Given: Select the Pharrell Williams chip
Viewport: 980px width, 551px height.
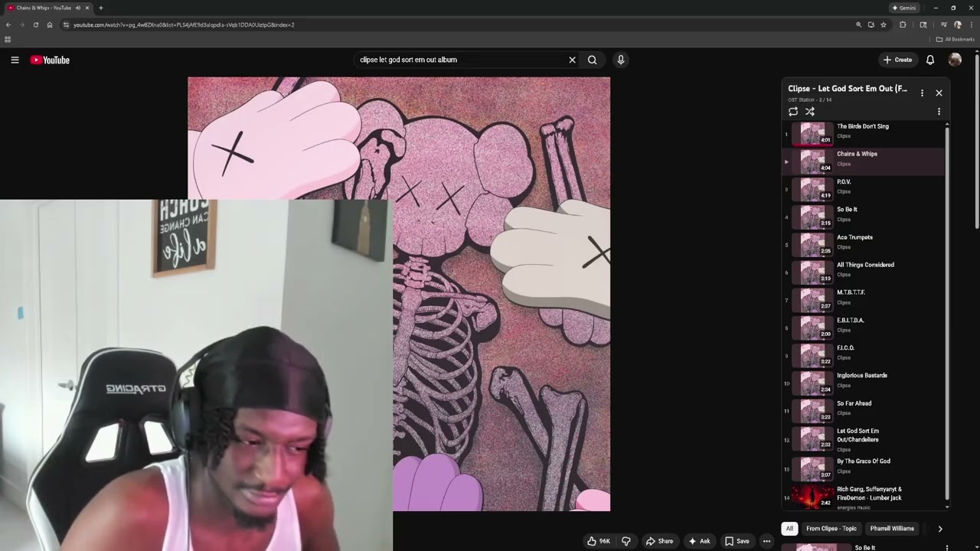Looking at the screenshot, I should click(892, 528).
